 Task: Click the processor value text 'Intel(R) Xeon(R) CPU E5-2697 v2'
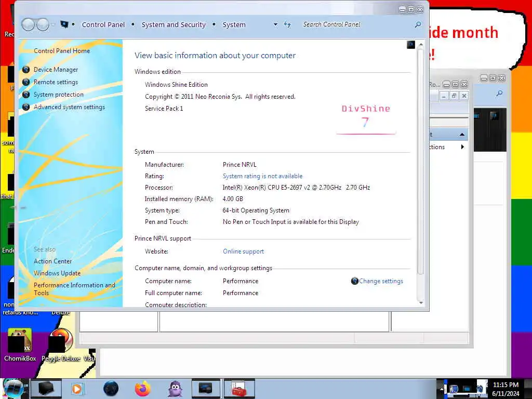click(267, 188)
